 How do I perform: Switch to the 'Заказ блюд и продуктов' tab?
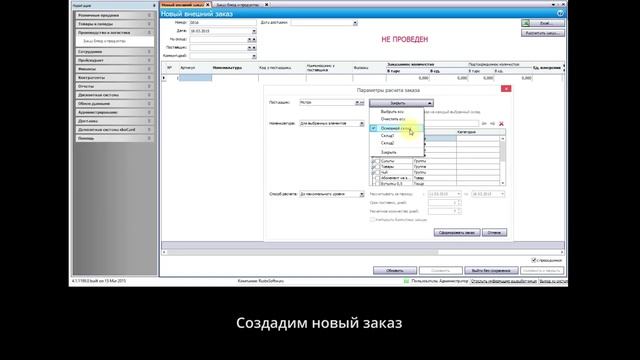pos(238,4)
